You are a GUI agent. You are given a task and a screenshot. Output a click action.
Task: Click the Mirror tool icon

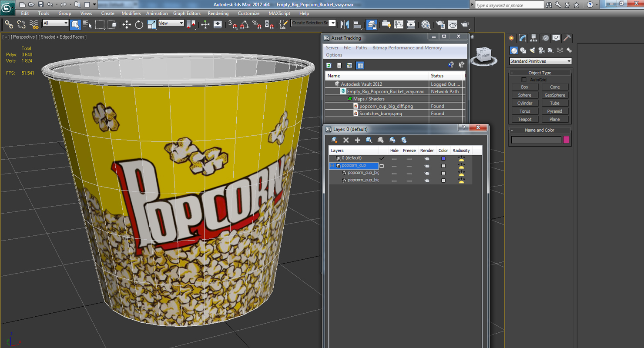pos(345,24)
